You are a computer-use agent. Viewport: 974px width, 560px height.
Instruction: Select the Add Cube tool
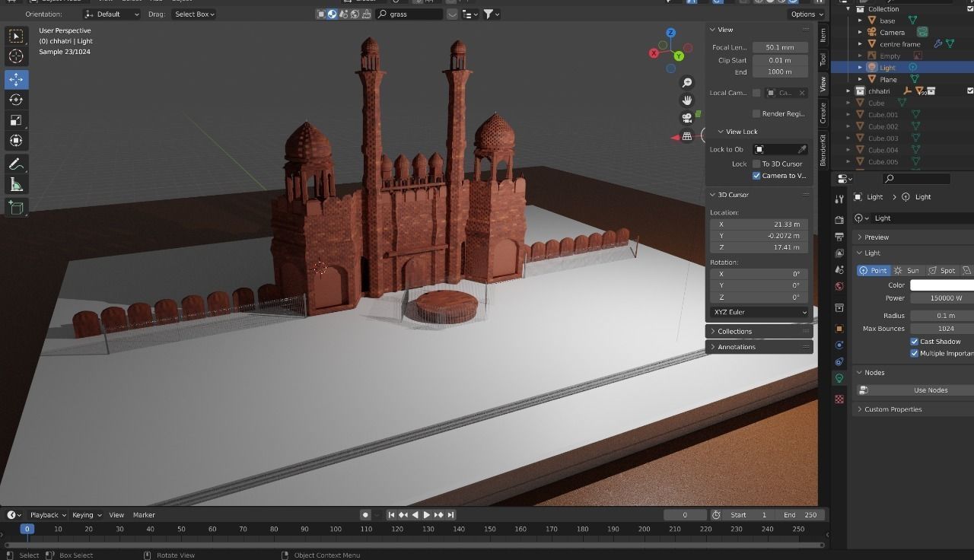[x=16, y=207]
